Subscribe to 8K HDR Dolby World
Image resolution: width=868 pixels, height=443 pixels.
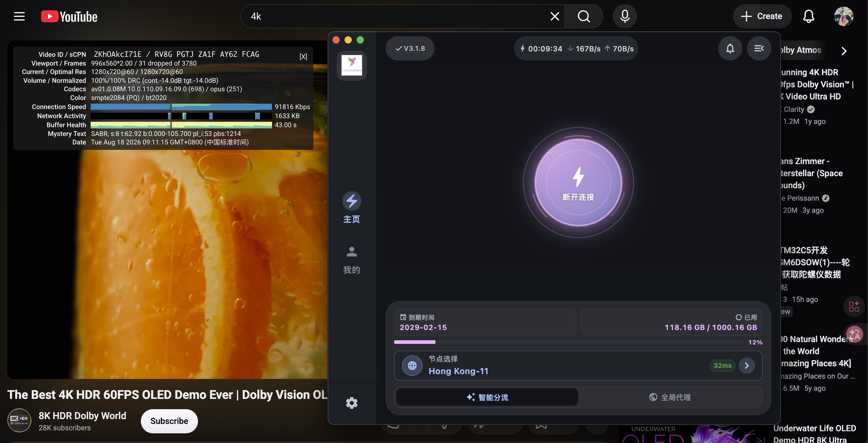coord(169,421)
